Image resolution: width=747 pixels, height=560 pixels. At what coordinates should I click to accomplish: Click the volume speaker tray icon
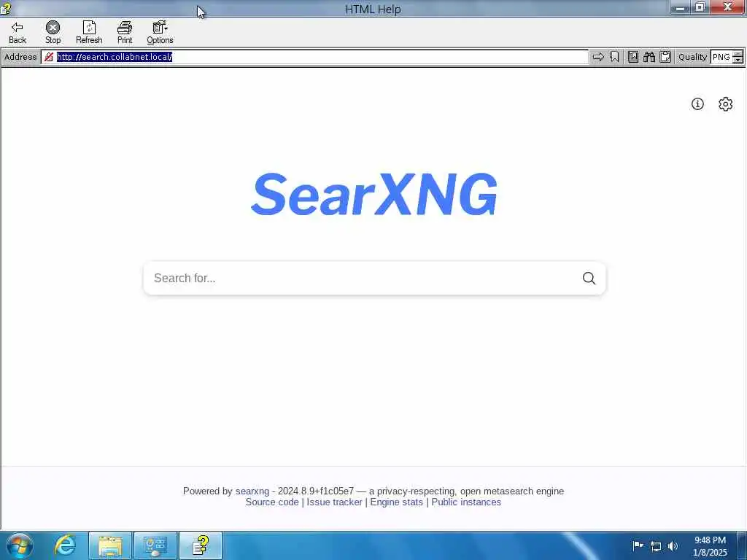[x=673, y=546]
